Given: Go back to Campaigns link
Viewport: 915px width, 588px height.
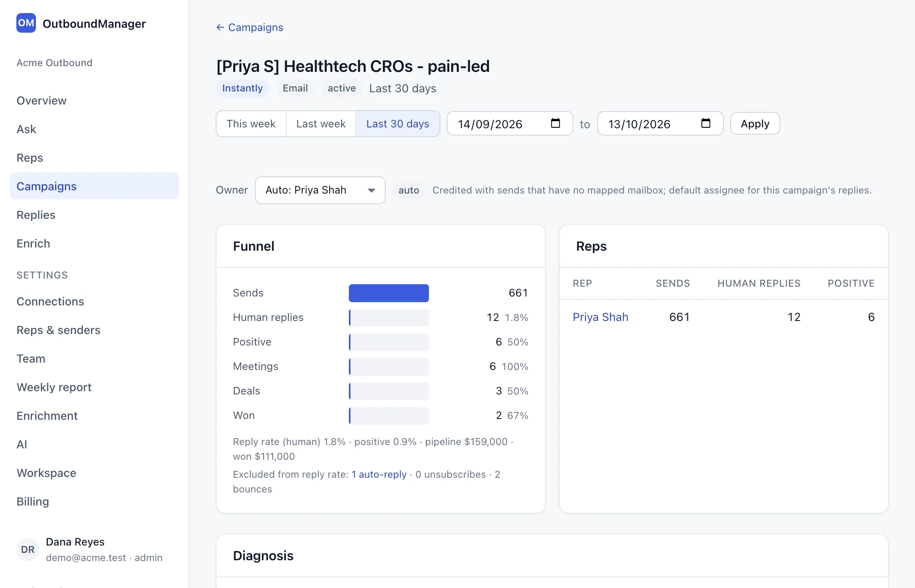Looking at the screenshot, I should pyautogui.click(x=250, y=27).
